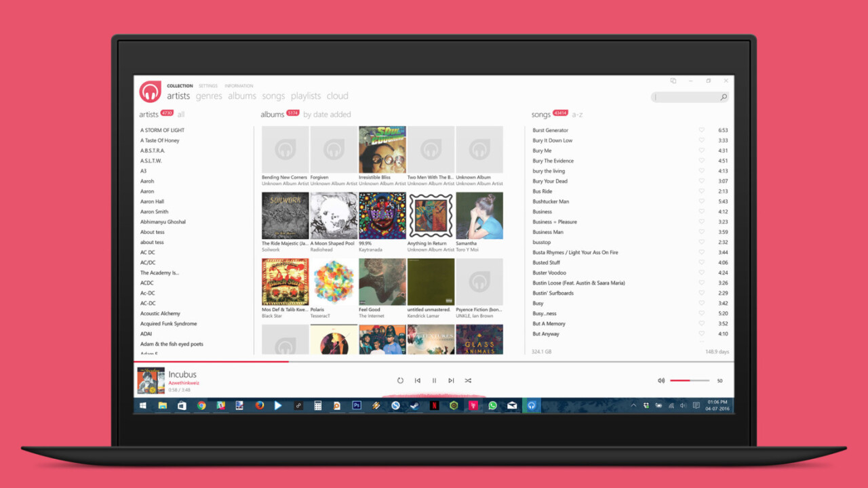Select artist Acoustic Alchemy in the list
This screenshot has width=868, height=488.
click(160, 314)
